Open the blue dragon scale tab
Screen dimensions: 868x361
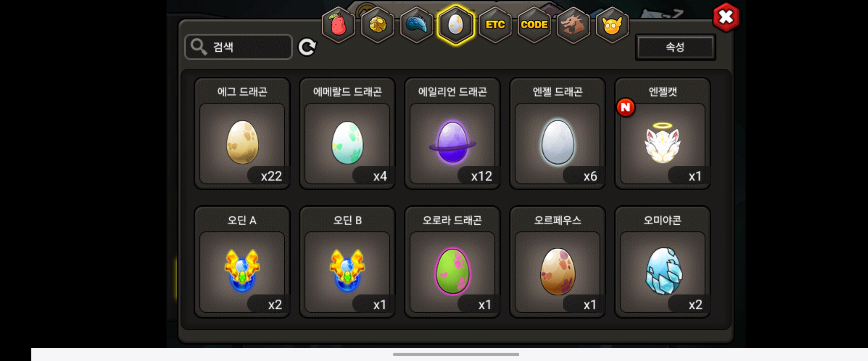416,25
